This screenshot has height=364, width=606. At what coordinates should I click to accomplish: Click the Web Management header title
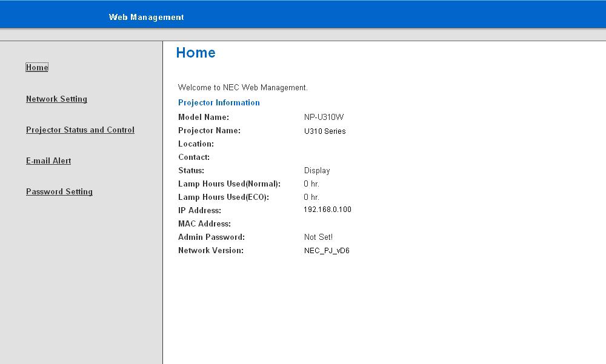click(146, 17)
